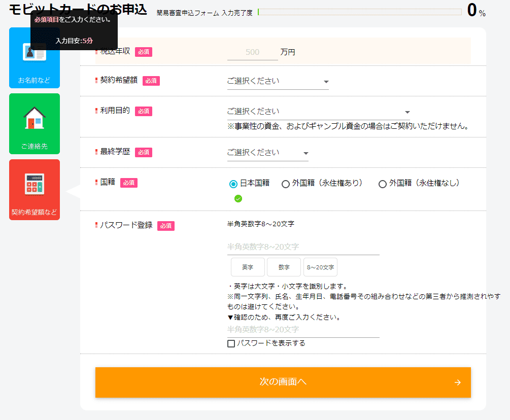
Task: Click the 英字は大文字・小文字を識別します note
Action: pos(288,287)
